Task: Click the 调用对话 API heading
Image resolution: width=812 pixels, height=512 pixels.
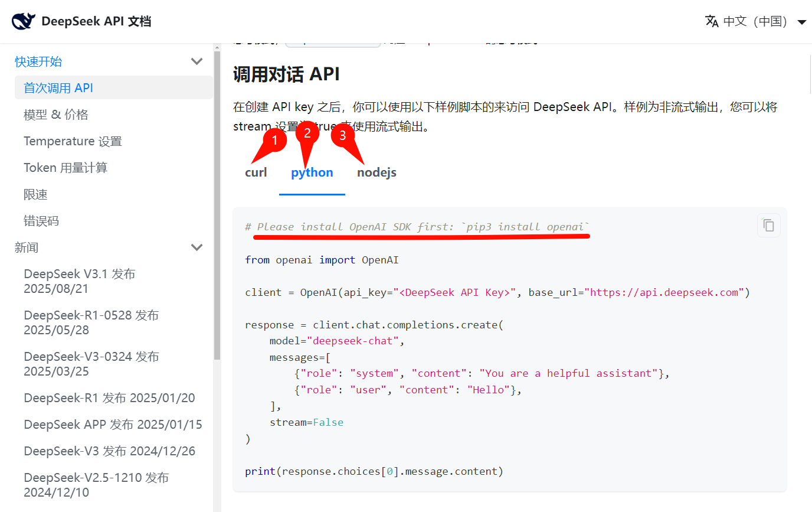Action: click(x=286, y=74)
